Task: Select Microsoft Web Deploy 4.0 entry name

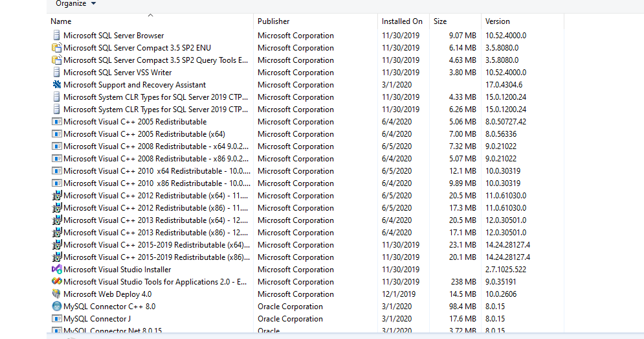Action: click(107, 294)
